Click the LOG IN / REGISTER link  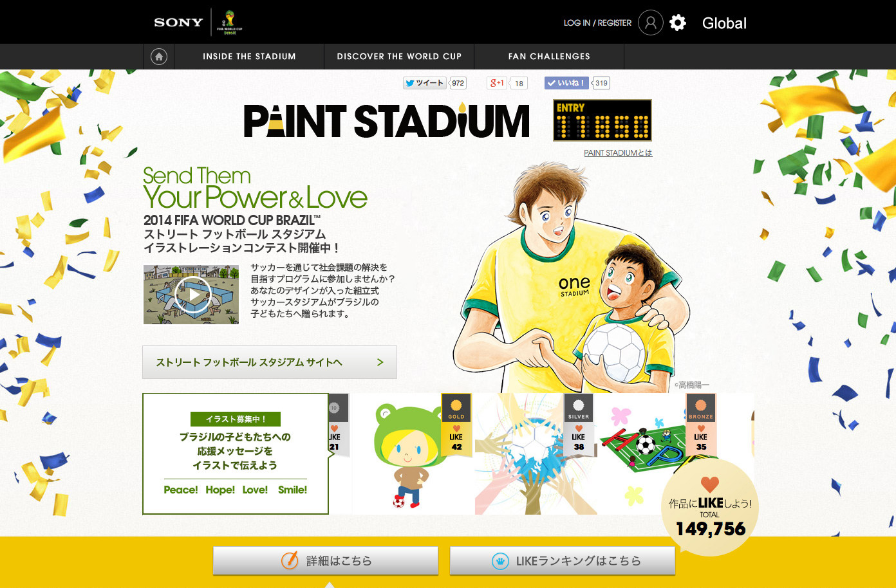[597, 23]
